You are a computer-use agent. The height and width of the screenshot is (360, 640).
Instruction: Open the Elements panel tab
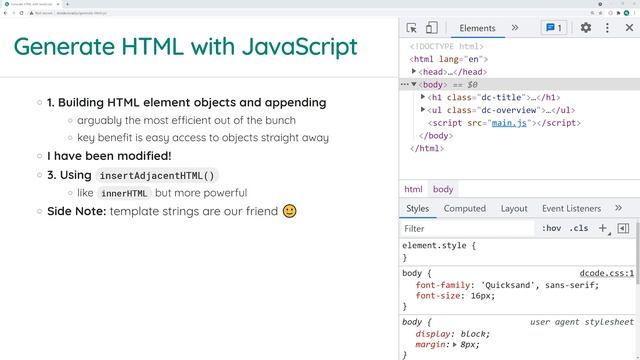pyautogui.click(x=477, y=28)
